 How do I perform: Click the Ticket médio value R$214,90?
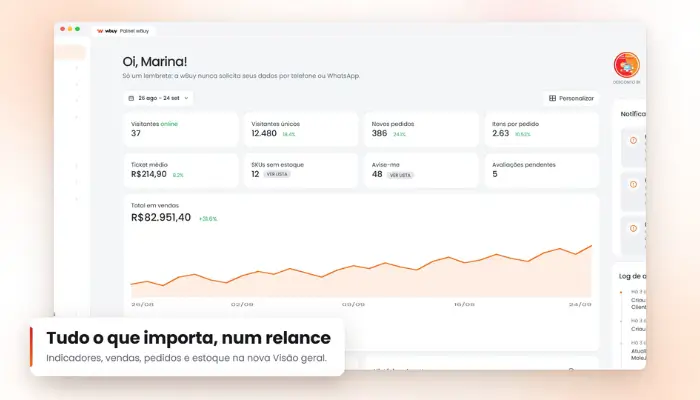pyautogui.click(x=149, y=174)
